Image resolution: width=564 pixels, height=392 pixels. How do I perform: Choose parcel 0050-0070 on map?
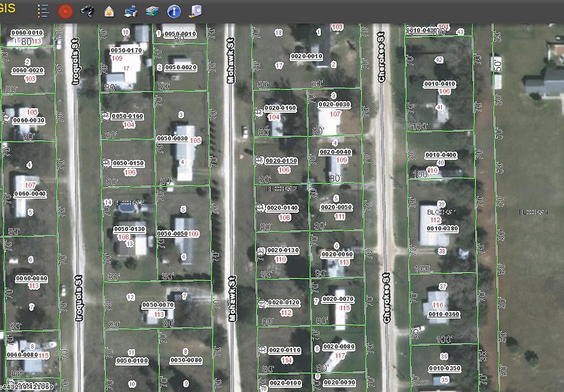(157, 305)
